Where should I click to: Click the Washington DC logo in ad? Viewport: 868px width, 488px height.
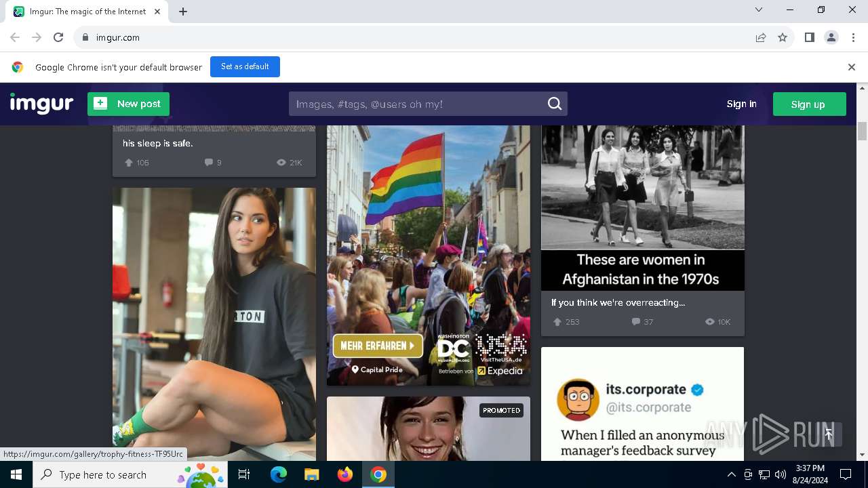click(454, 348)
